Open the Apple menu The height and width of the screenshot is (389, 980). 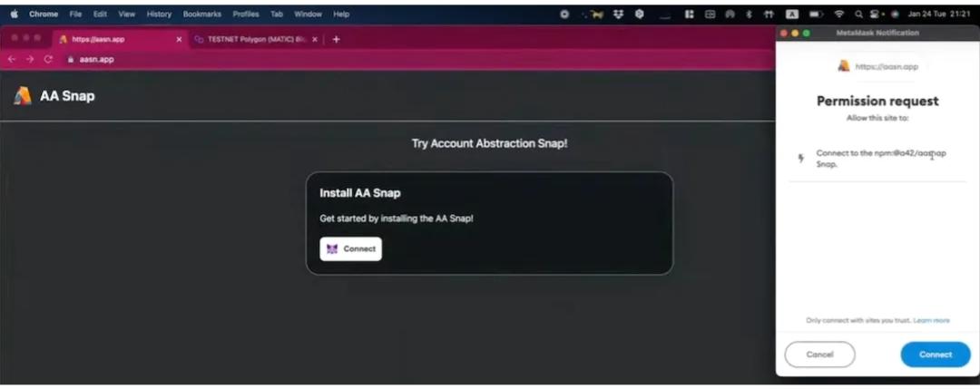coord(15,14)
